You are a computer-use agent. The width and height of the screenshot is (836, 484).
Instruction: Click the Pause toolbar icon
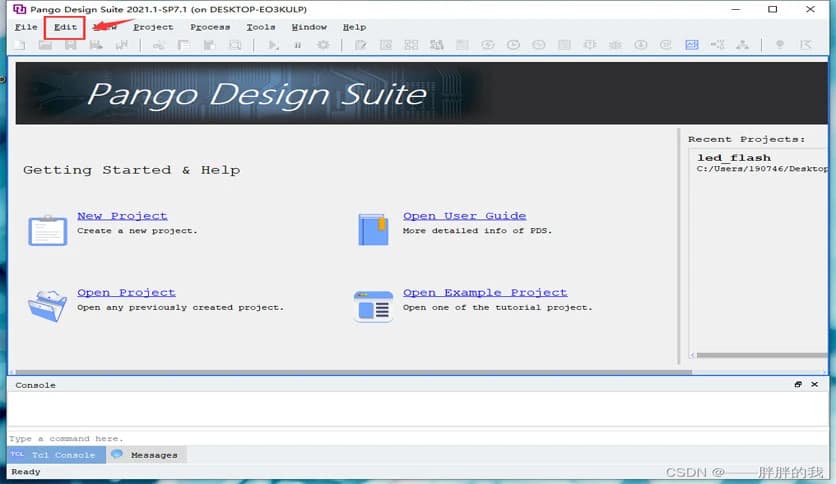click(x=298, y=45)
